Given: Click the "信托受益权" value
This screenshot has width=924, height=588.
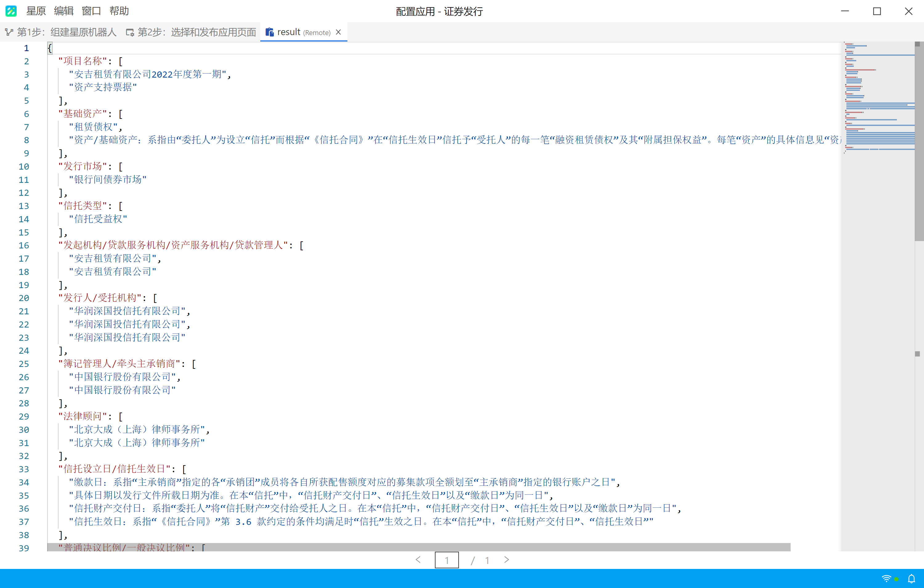Looking at the screenshot, I should (x=98, y=219).
